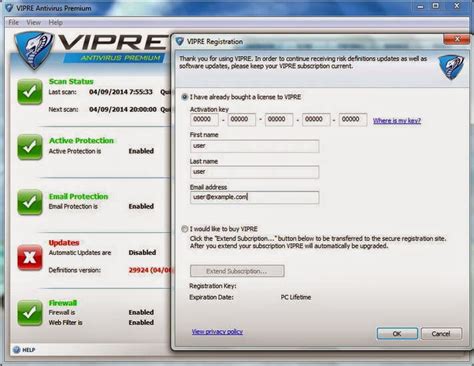Screen dimensions: 474x366
Task: Click the Email Protection heading
Action: coord(78,196)
